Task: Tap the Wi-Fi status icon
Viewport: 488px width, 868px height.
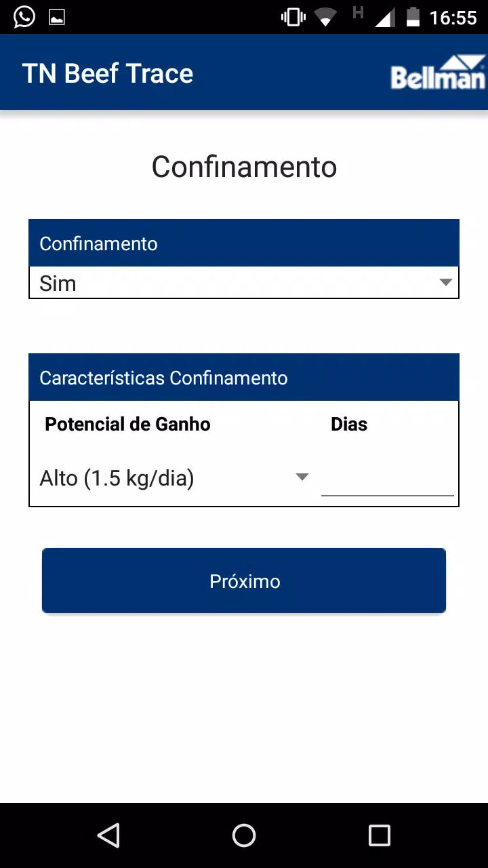Action: pos(326,18)
